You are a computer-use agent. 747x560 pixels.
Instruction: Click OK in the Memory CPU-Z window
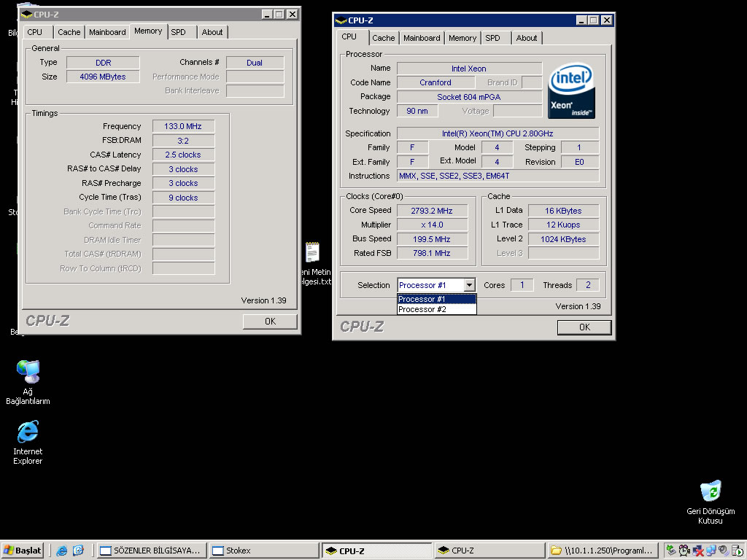(x=270, y=322)
